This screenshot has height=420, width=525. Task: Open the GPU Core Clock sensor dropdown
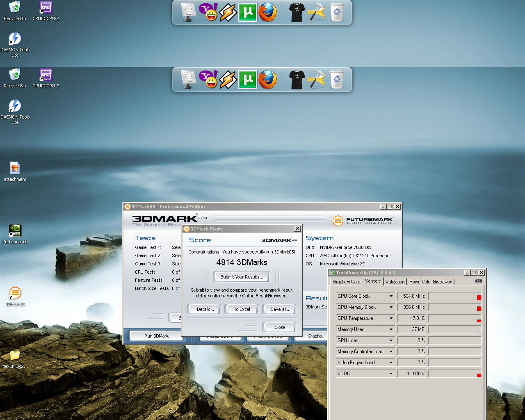click(x=391, y=296)
